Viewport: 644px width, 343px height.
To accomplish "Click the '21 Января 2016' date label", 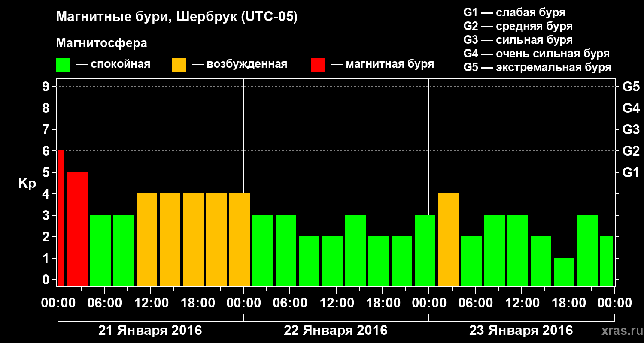I will pyautogui.click(x=150, y=331).
